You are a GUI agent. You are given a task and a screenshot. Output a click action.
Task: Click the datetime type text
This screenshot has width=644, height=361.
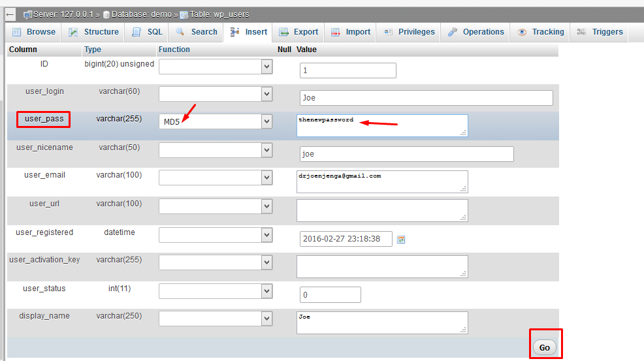(x=119, y=232)
